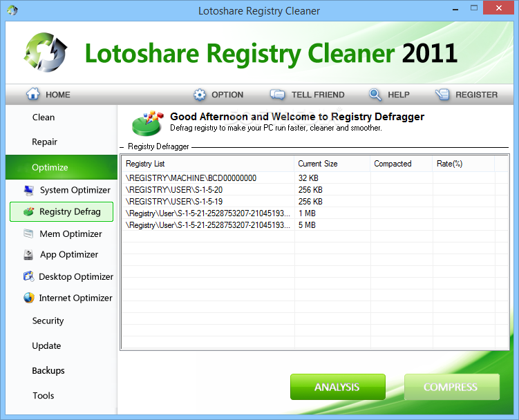This screenshot has height=420, width=519.
Task: Open the Tools section
Action: click(x=43, y=396)
